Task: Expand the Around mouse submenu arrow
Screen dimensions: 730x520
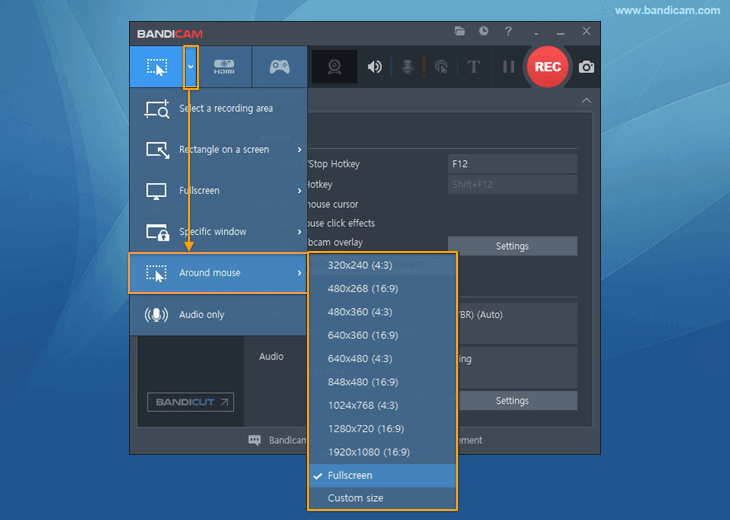Action: [299, 273]
